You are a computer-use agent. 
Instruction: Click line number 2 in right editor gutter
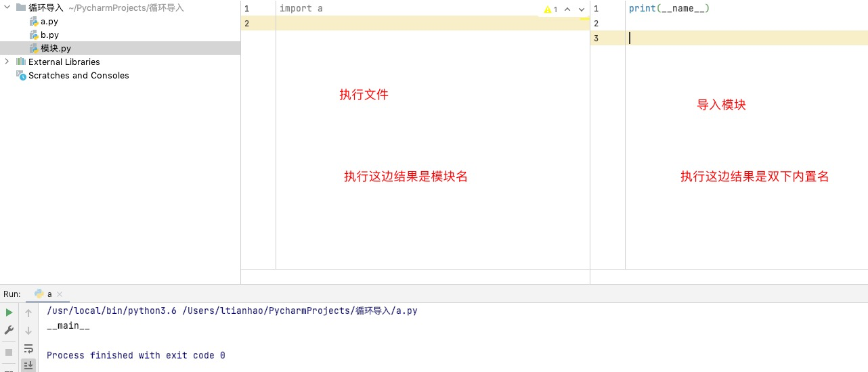596,24
